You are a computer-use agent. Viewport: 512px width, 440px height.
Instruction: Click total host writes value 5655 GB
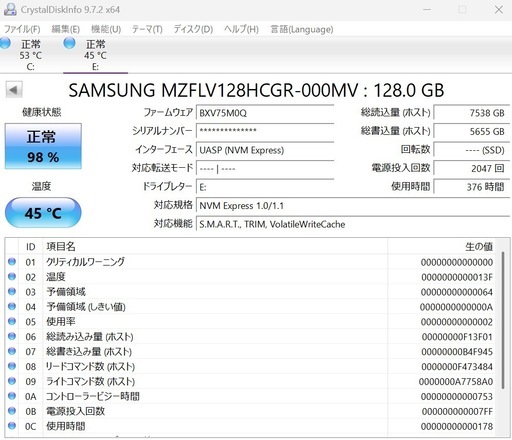[x=471, y=131]
